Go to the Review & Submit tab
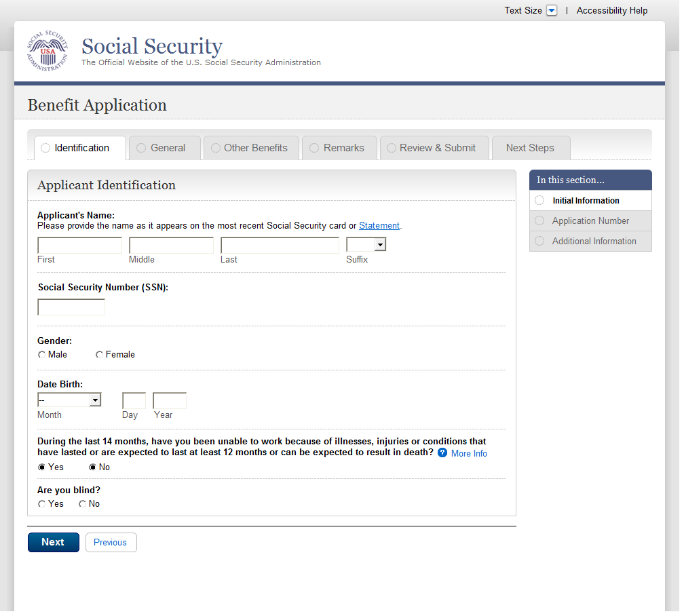Screen dimensions: 684x616 pos(433,148)
